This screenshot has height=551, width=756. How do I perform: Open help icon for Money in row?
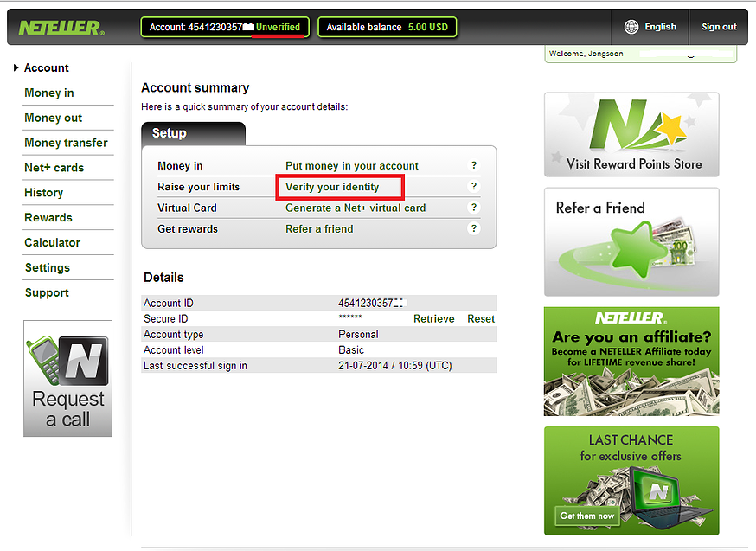pos(474,165)
